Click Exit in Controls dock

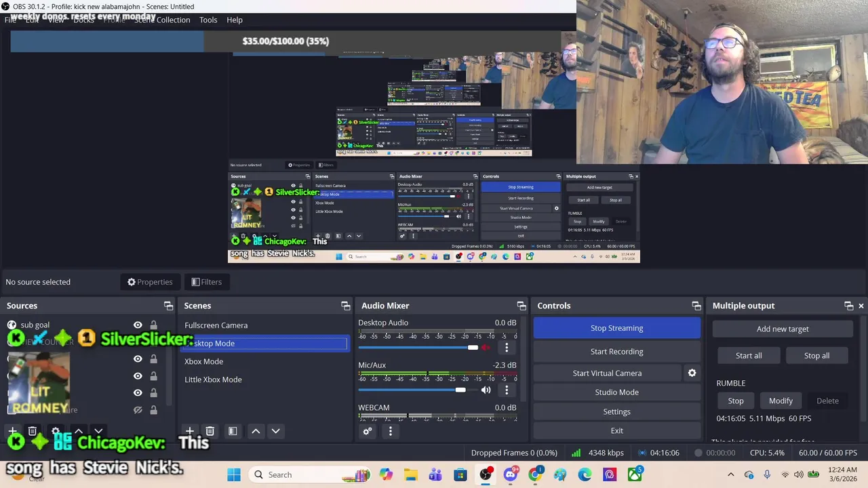click(616, 430)
